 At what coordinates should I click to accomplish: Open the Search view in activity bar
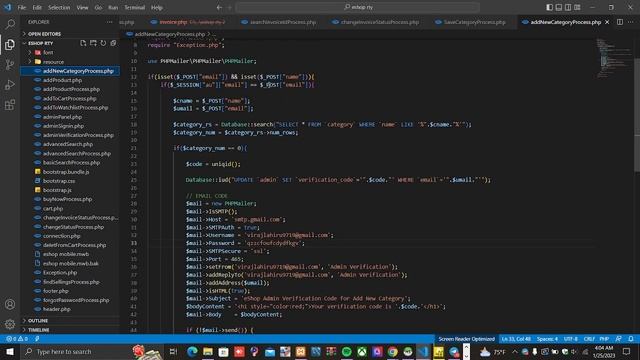point(10,24)
